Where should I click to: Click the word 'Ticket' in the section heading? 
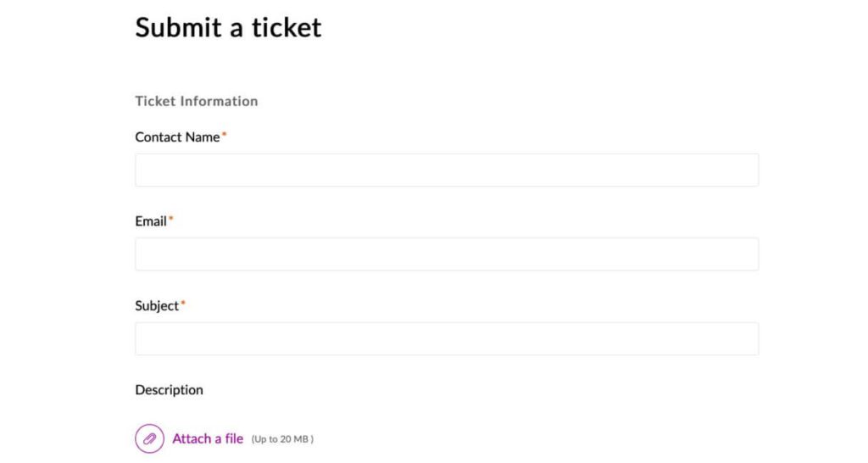point(154,101)
